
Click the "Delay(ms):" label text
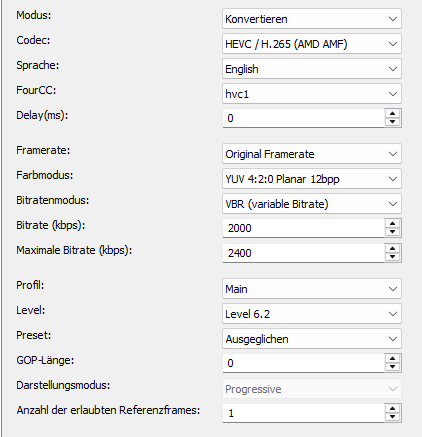click(x=42, y=115)
